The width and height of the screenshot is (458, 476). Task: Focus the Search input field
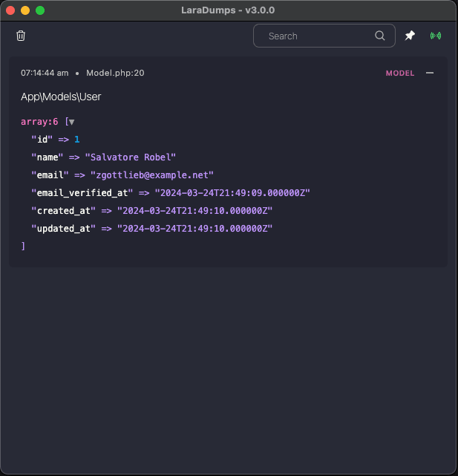[315, 36]
